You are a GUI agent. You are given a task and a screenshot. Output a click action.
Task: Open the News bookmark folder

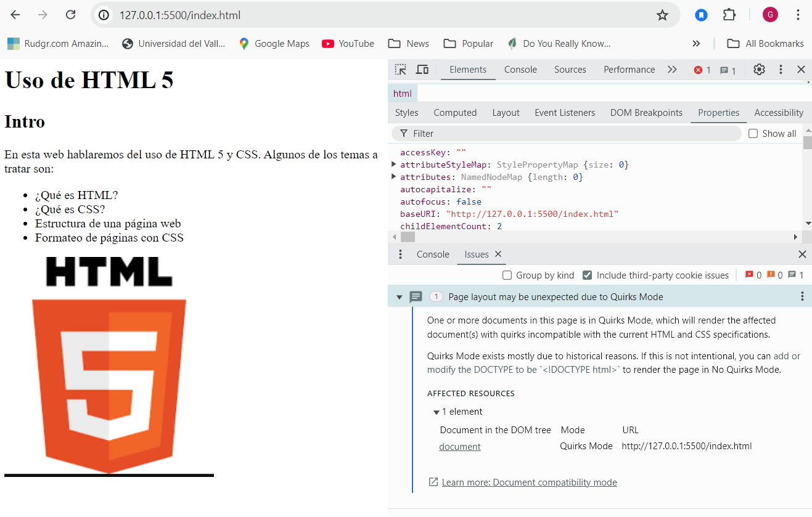tap(408, 43)
